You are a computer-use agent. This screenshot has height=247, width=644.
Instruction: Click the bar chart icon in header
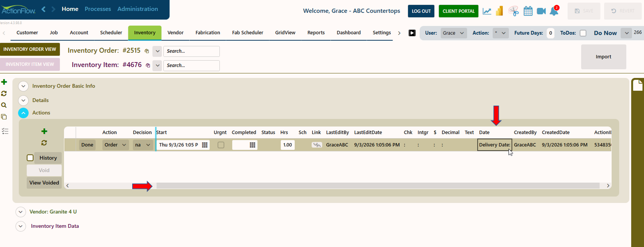coord(500,11)
